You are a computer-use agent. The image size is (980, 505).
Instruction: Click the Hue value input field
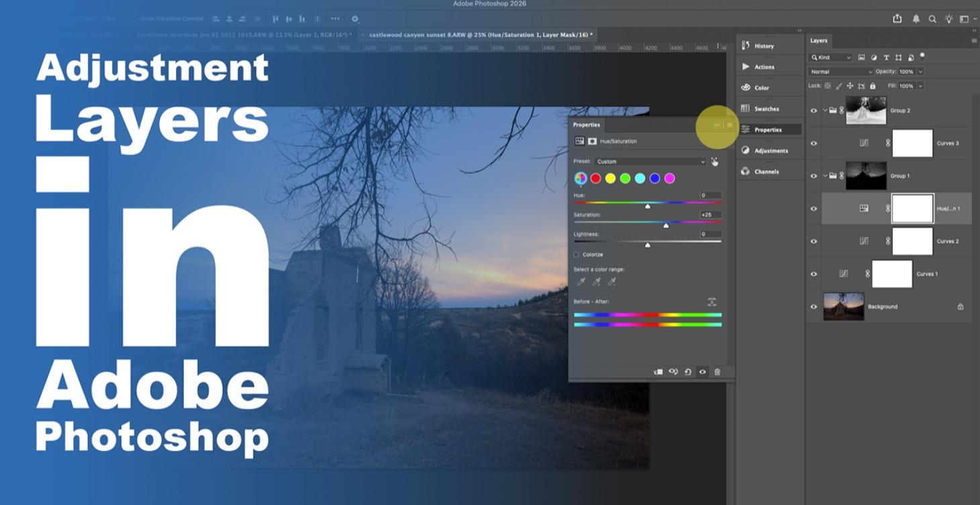point(711,195)
